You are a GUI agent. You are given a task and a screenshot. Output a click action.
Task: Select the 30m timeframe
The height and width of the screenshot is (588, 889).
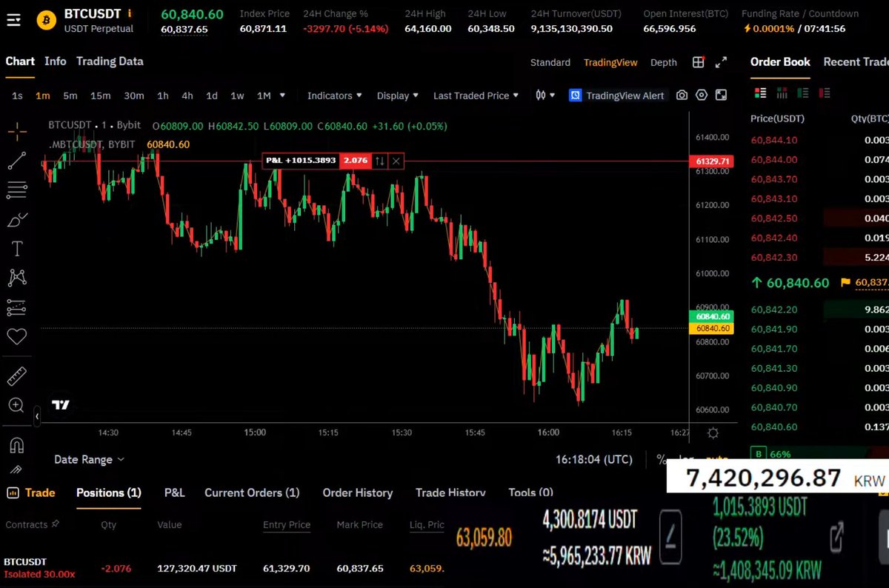pyautogui.click(x=133, y=96)
